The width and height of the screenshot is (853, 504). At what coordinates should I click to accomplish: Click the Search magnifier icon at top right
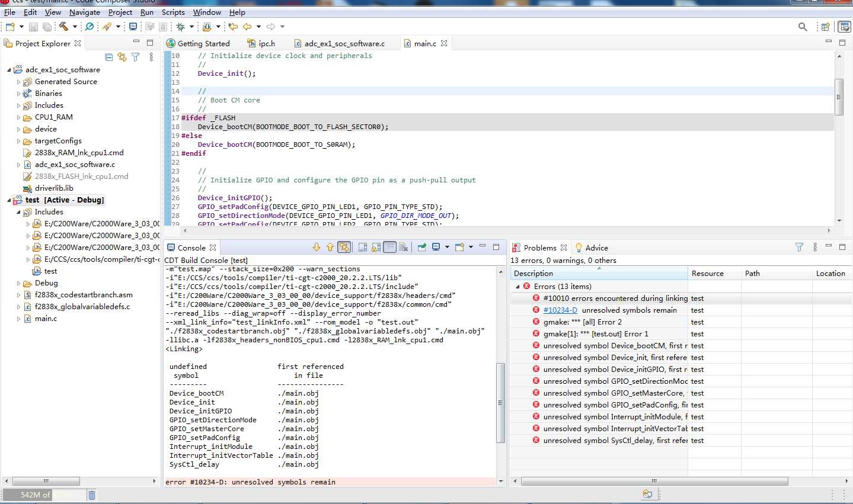pos(803,27)
